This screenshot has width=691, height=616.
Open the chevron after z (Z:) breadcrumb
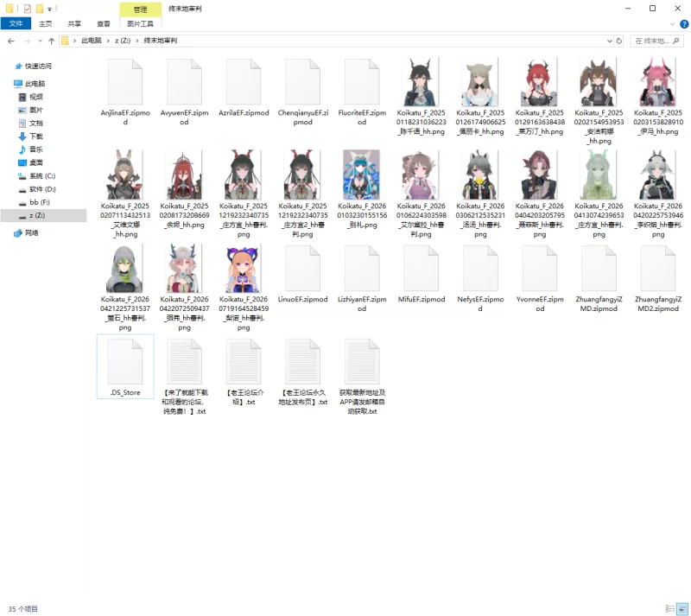click(x=137, y=41)
